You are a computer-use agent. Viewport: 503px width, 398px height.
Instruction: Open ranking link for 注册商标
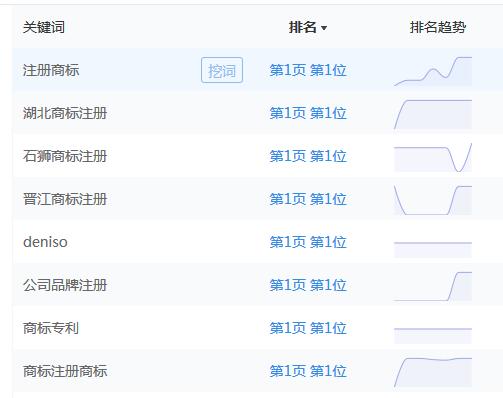308,70
